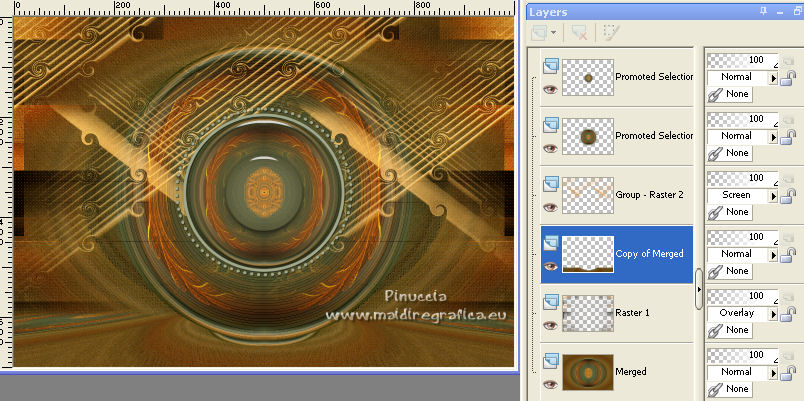Image resolution: width=804 pixels, height=401 pixels.
Task: Hide the topmost Promoted Selection layer
Action: (x=550, y=89)
